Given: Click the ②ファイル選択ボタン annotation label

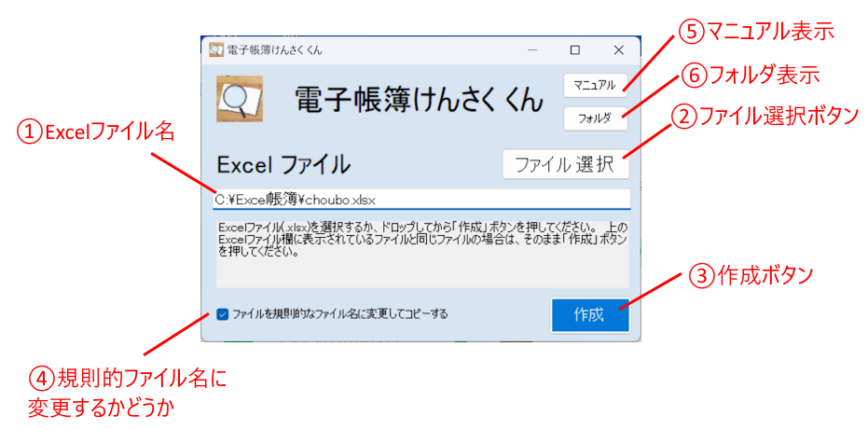Looking at the screenshot, I should point(764,116).
